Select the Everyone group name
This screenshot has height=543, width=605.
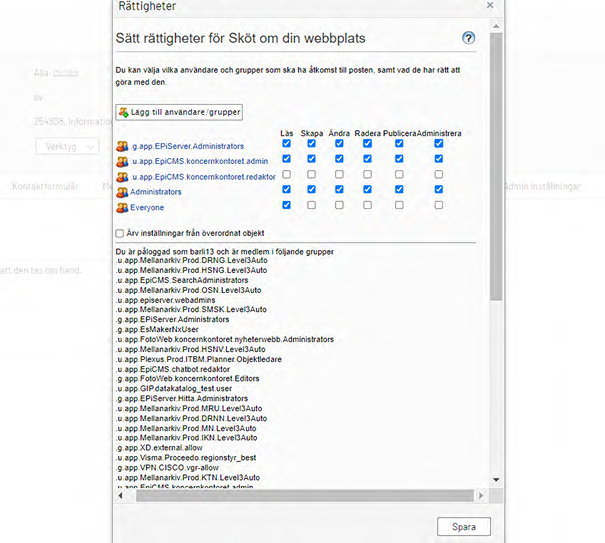pos(146,207)
